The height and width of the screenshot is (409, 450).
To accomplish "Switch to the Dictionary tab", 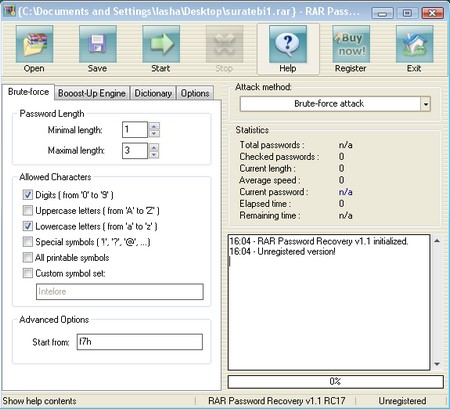I will click(x=153, y=93).
